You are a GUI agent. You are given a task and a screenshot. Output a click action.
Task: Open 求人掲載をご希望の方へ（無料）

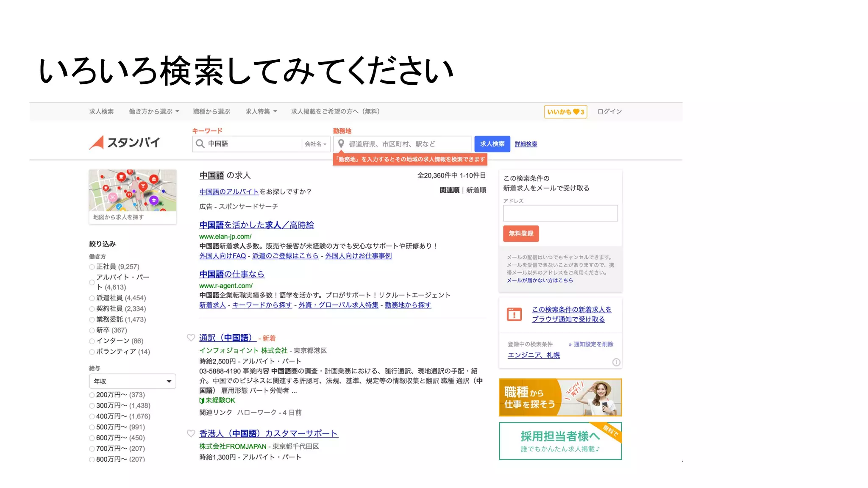coord(335,111)
